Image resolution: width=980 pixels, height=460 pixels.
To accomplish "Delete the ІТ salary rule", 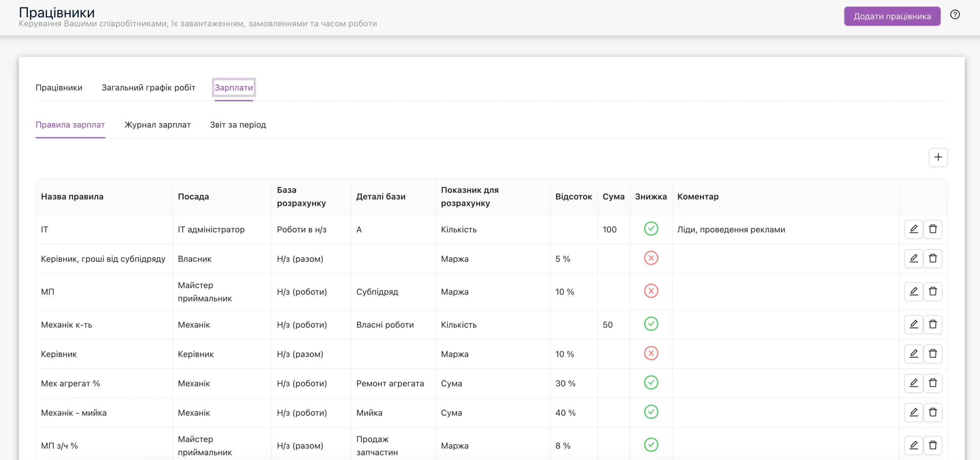I will 933,229.
